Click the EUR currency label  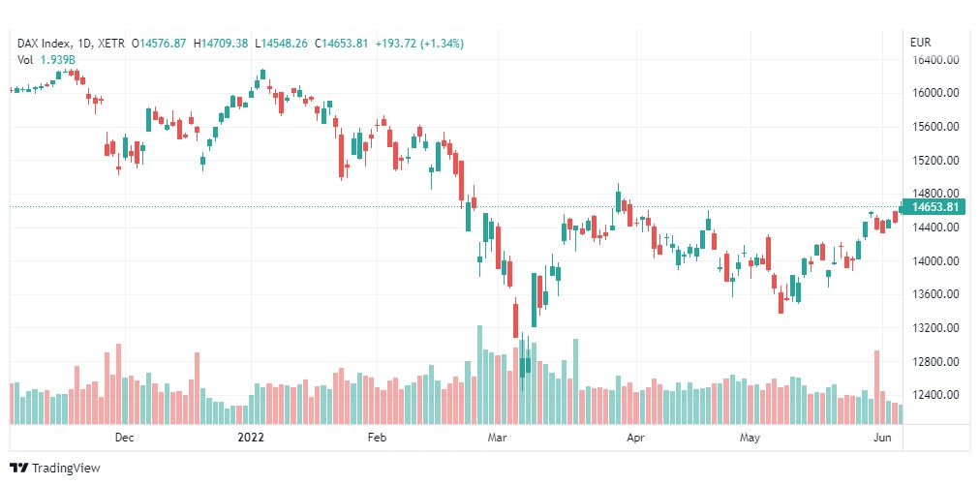coord(920,44)
